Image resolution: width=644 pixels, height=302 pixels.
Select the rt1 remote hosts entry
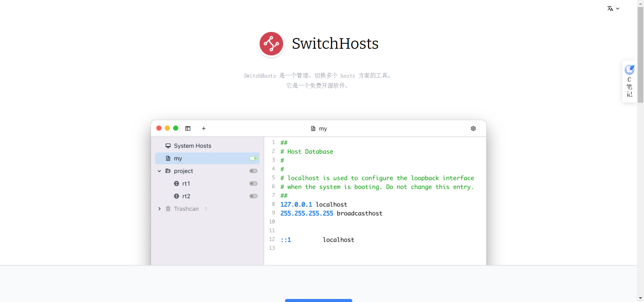click(x=207, y=183)
